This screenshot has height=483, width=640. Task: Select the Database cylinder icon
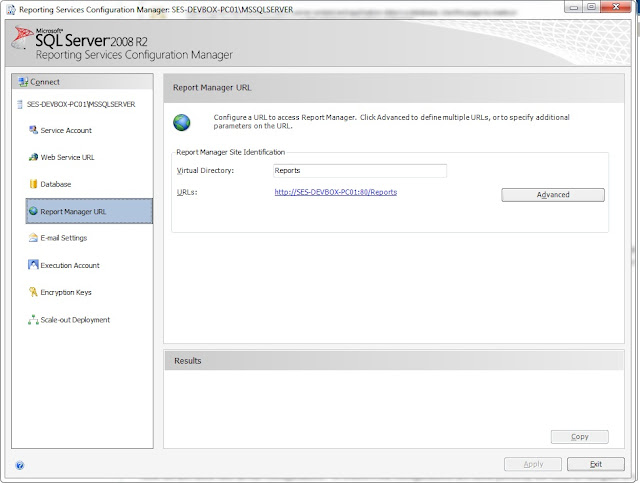tap(33, 184)
